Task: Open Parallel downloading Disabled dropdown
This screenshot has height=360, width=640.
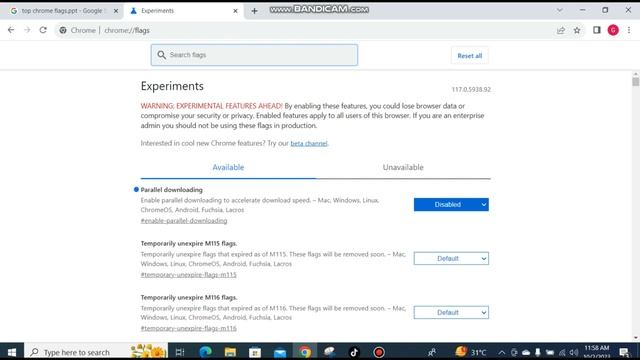Action: 451,204
